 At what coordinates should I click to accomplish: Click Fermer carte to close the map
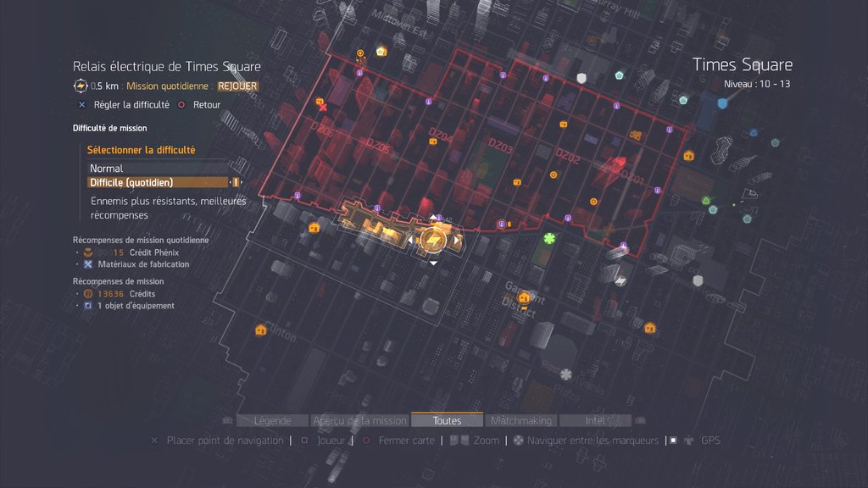407,441
